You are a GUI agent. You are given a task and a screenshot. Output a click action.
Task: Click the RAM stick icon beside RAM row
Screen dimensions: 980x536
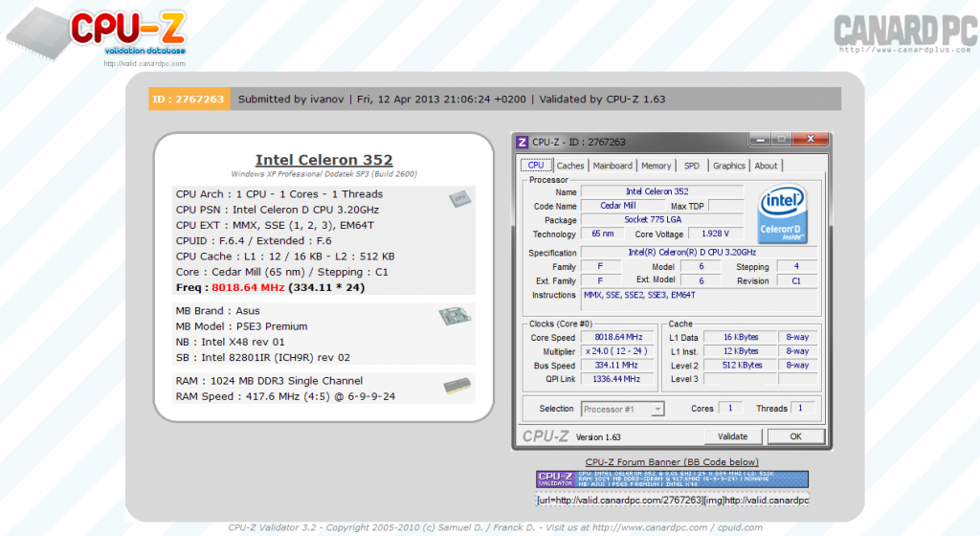pos(457,386)
